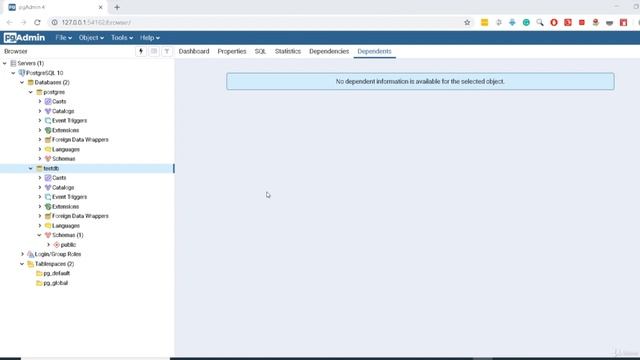
Task: Switch to the Dependencies tab
Action: point(329,51)
